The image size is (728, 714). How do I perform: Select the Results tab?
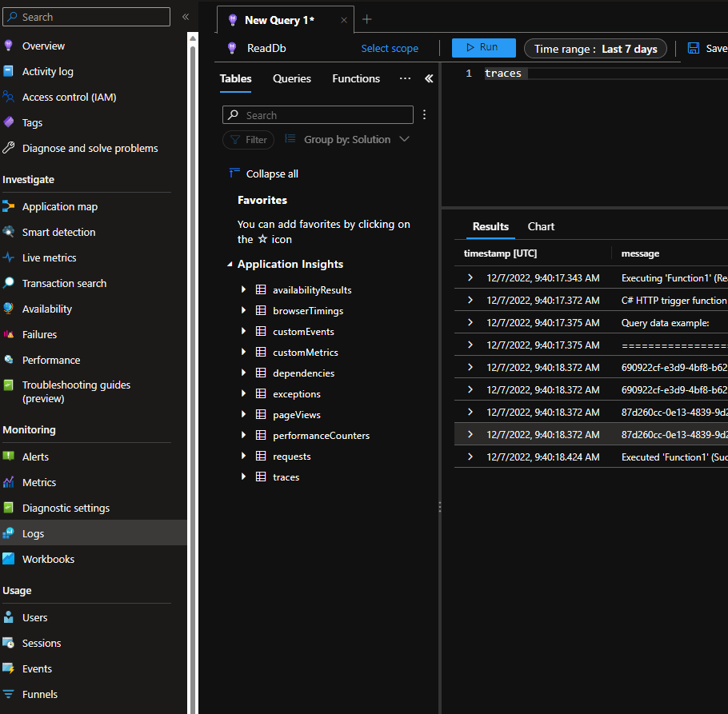tap(490, 226)
